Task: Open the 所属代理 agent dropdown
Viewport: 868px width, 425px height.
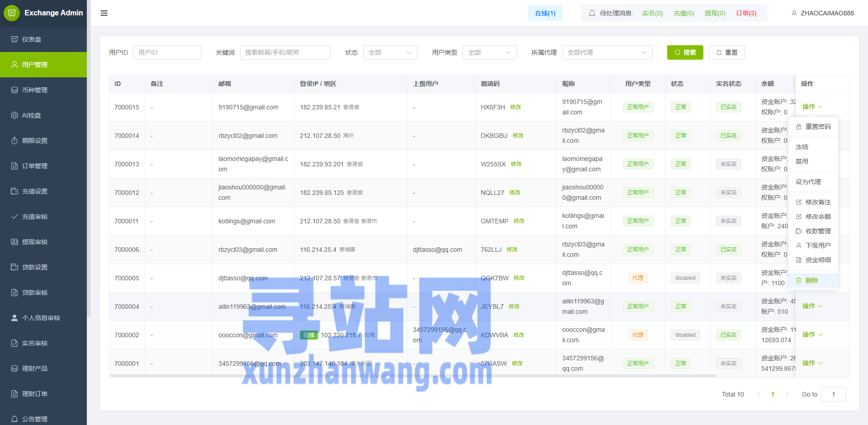Action: [x=607, y=52]
